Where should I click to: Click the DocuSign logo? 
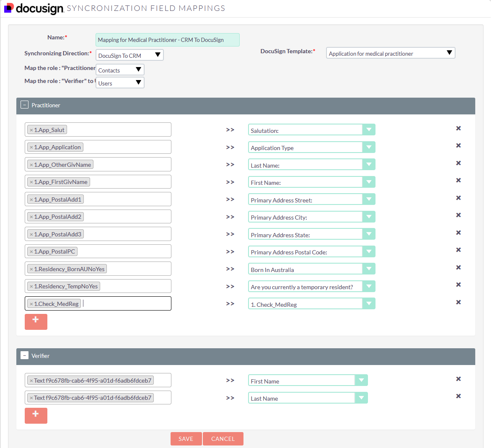(x=34, y=8)
